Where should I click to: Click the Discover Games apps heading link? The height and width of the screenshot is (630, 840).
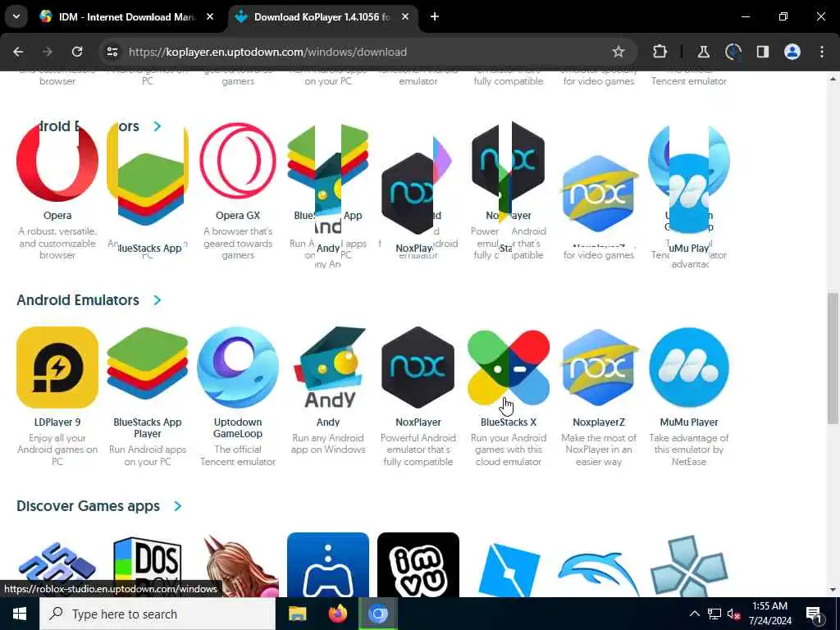click(x=89, y=506)
